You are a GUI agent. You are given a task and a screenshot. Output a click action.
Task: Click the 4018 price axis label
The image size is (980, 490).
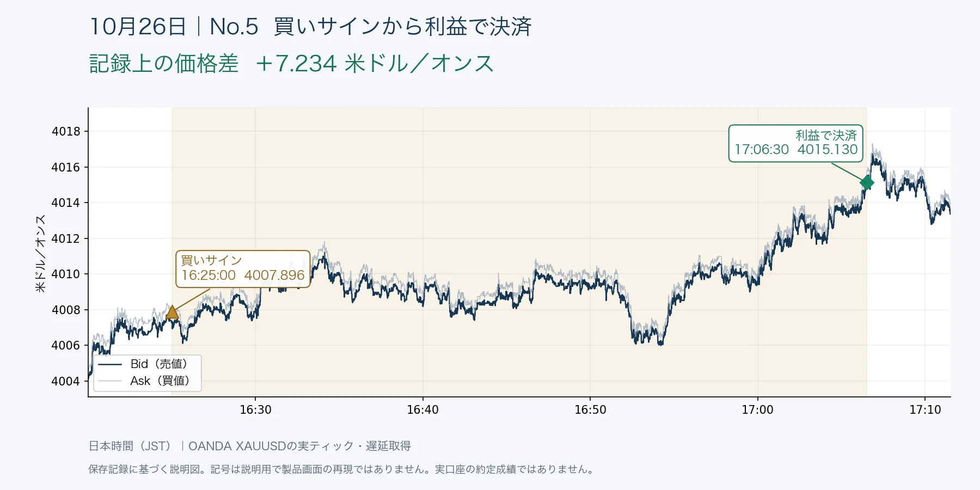point(66,131)
